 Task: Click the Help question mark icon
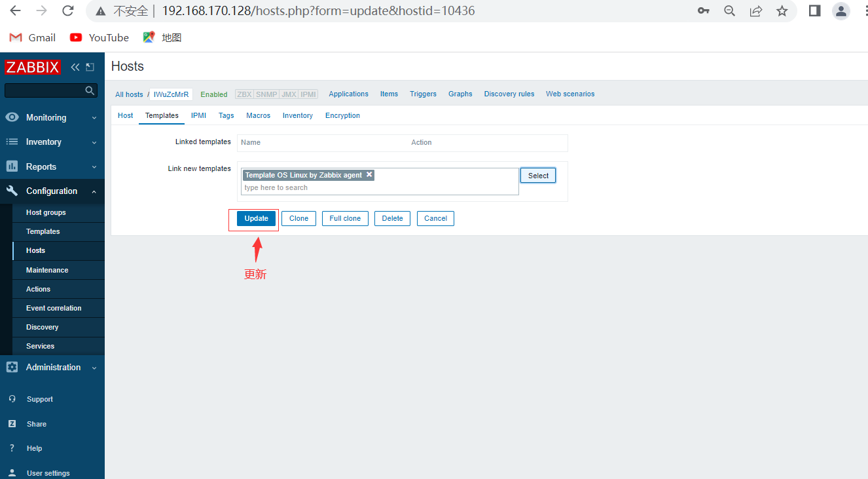(12, 448)
